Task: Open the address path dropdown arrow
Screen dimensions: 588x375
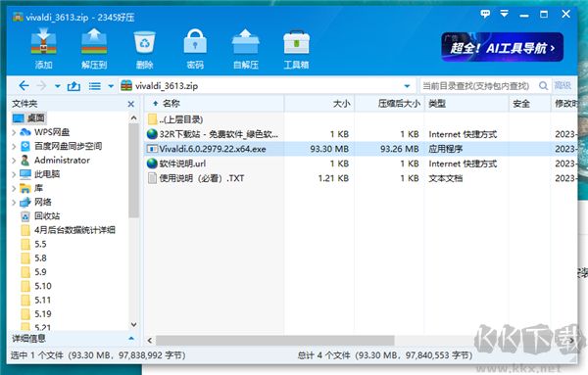Action: click(407, 86)
